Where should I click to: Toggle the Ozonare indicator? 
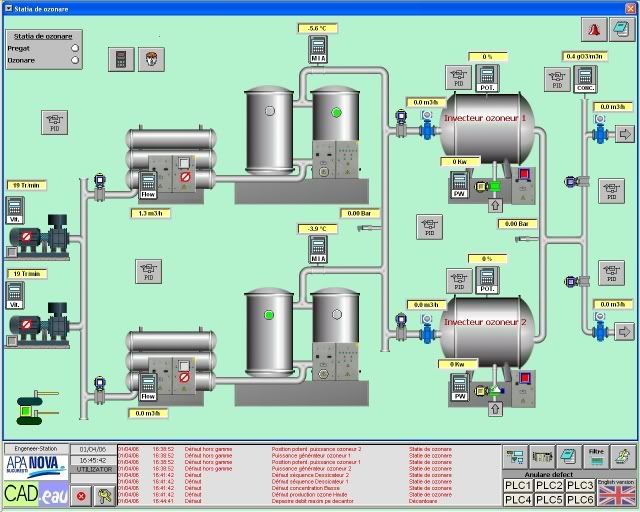(75, 60)
